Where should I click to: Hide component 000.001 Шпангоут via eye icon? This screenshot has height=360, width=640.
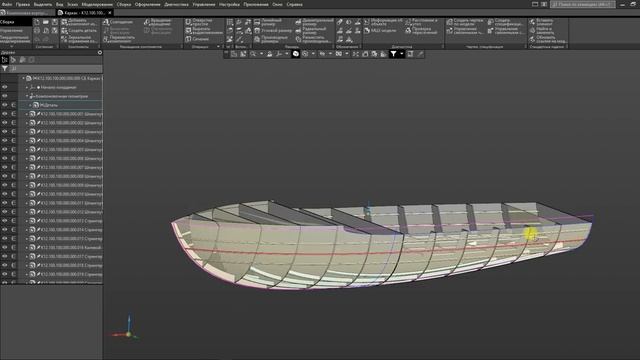point(4,114)
